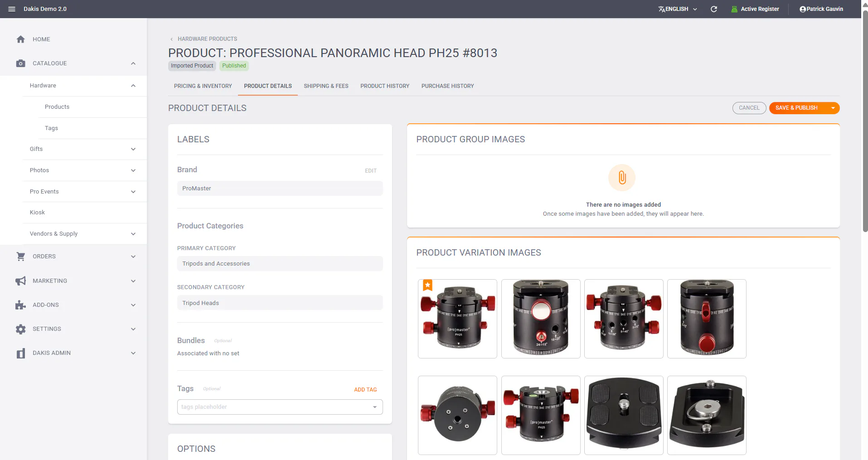Screen dimensions: 868x460
Task: Click the Add-ons puzzle icon
Action: click(20, 305)
